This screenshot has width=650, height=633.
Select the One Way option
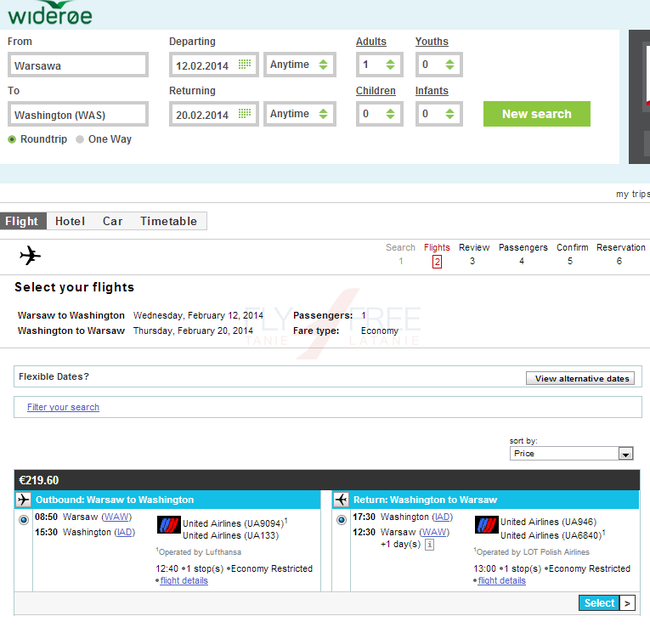pyautogui.click(x=80, y=139)
